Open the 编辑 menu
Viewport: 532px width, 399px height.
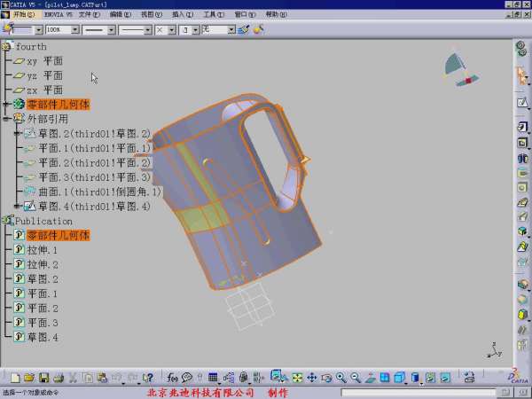pos(120,14)
